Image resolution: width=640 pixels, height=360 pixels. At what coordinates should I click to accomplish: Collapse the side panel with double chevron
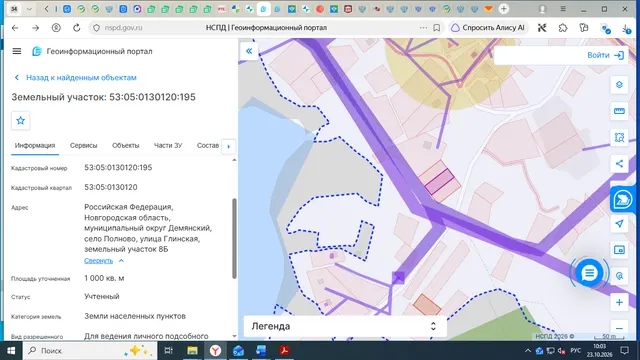(x=249, y=51)
